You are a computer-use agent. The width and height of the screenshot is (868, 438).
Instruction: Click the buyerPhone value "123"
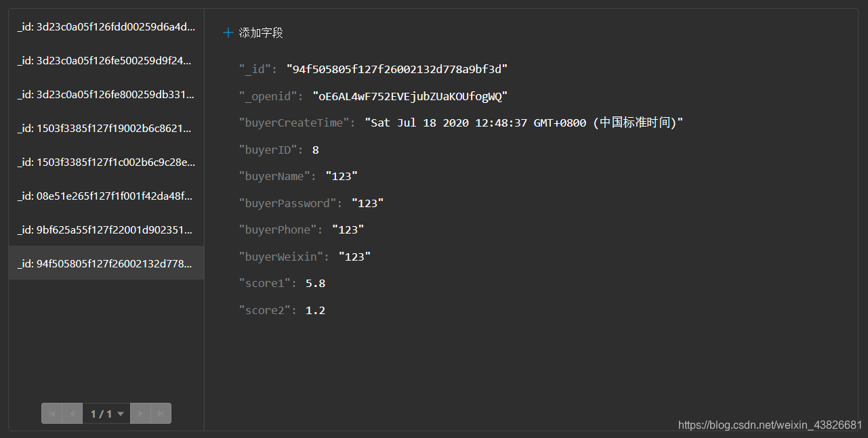[x=348, y=229]
